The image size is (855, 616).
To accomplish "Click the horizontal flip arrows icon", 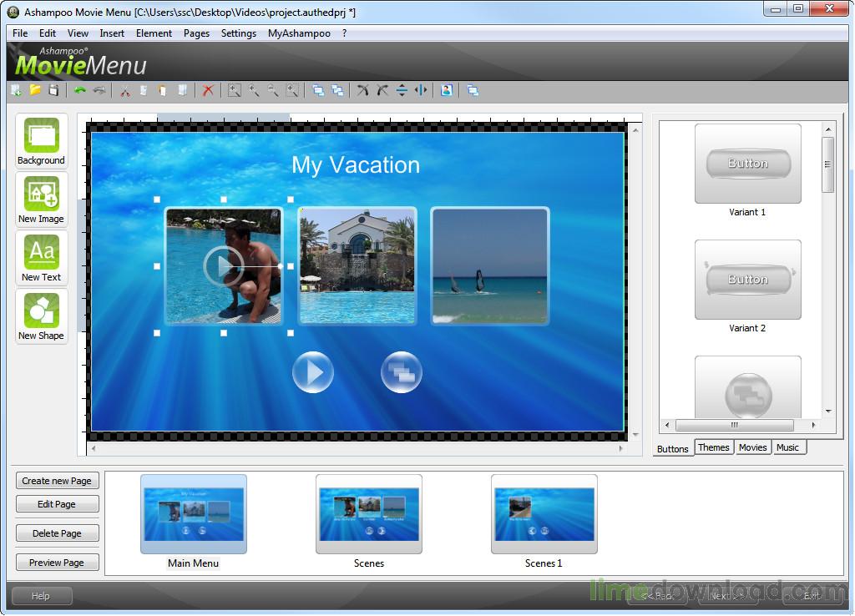I will [421, 90].
